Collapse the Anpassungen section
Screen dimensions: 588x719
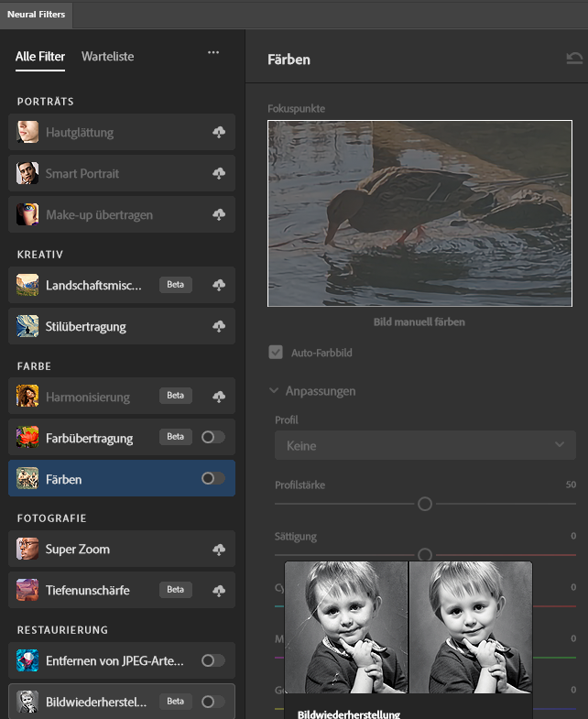tap(274, 391)
